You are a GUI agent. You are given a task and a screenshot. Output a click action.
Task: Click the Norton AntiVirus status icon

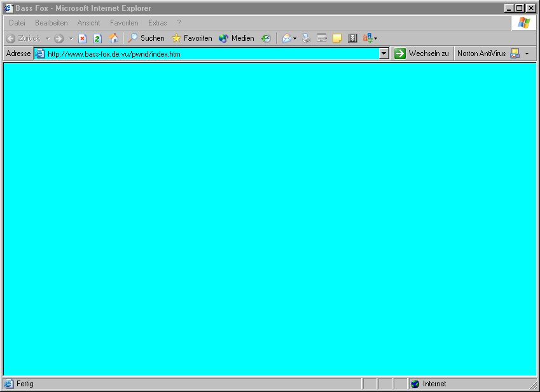coord(515,53)
